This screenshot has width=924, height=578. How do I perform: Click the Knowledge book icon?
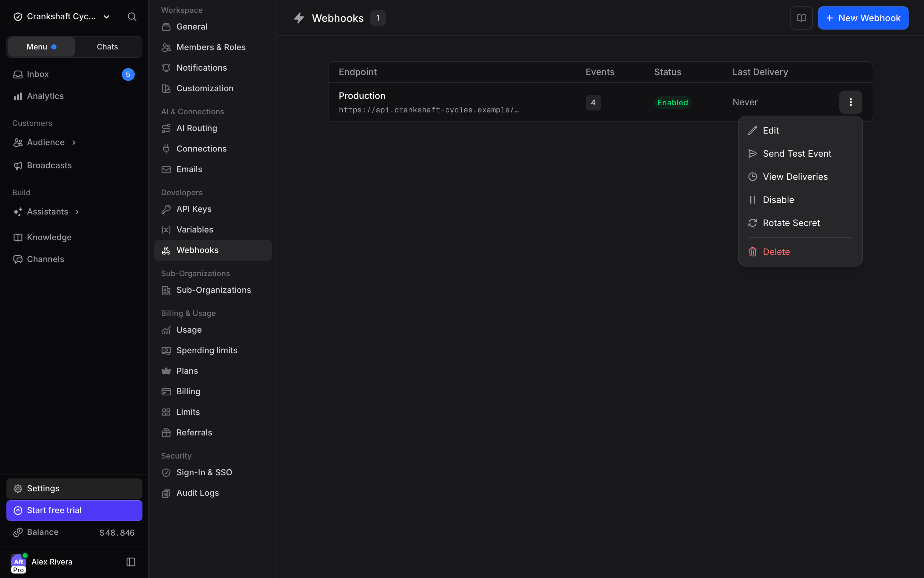18,237
